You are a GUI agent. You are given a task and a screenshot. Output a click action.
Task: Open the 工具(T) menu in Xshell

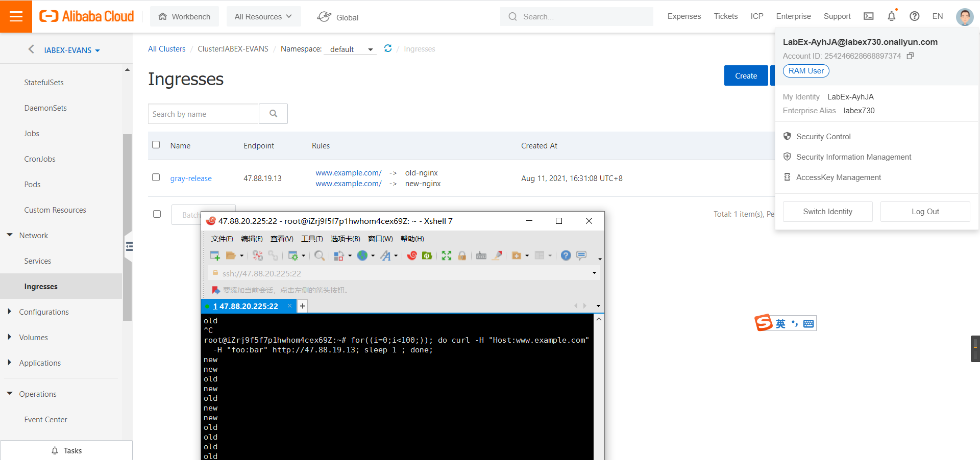pyautogui.click(x=311, y=238)
